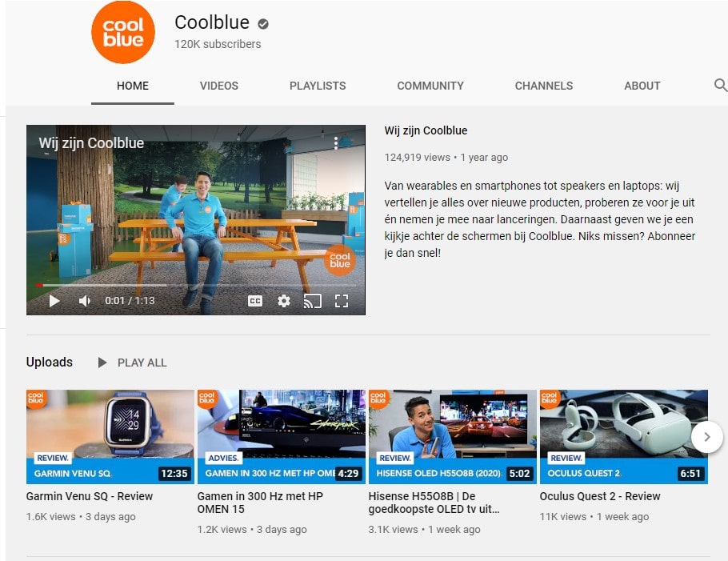The width and height of the screenshot is (728, 561).
Task: Click the 3.1K views, 1 week ago text
Action: [x=424, y=530]
